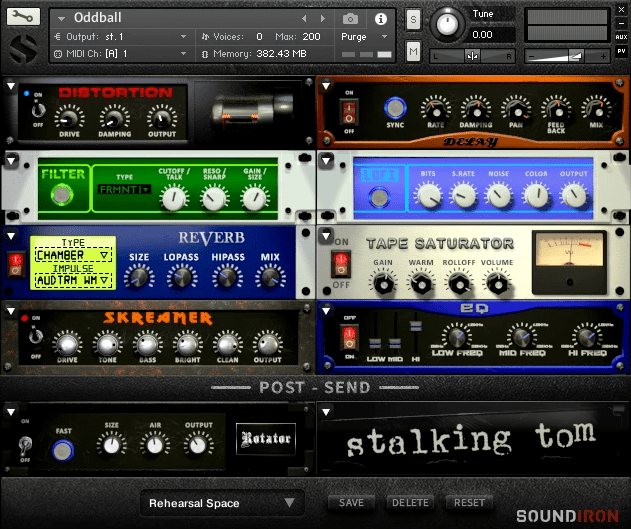Toggle the Rotator ON/OFF switch

tap(25, 445)
